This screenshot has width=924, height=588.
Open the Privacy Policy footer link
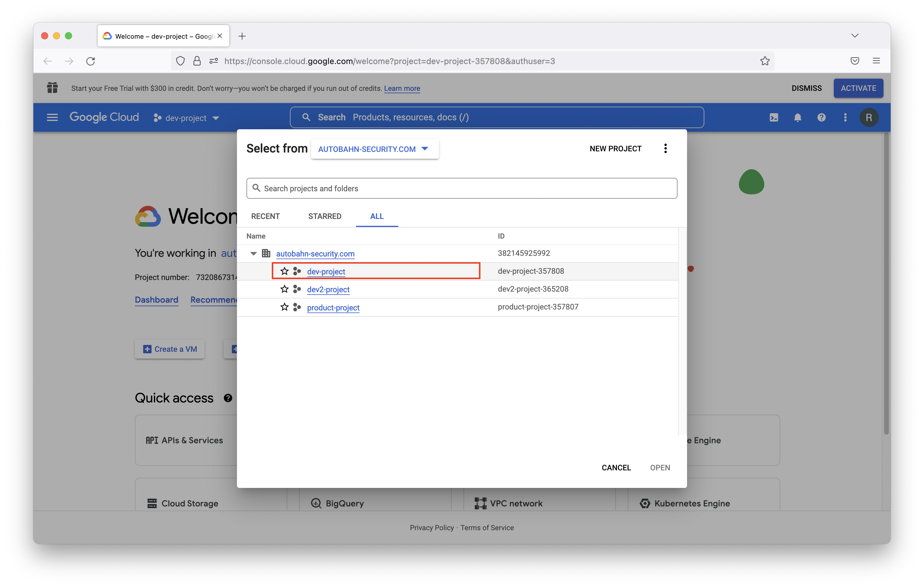(432, 528)
